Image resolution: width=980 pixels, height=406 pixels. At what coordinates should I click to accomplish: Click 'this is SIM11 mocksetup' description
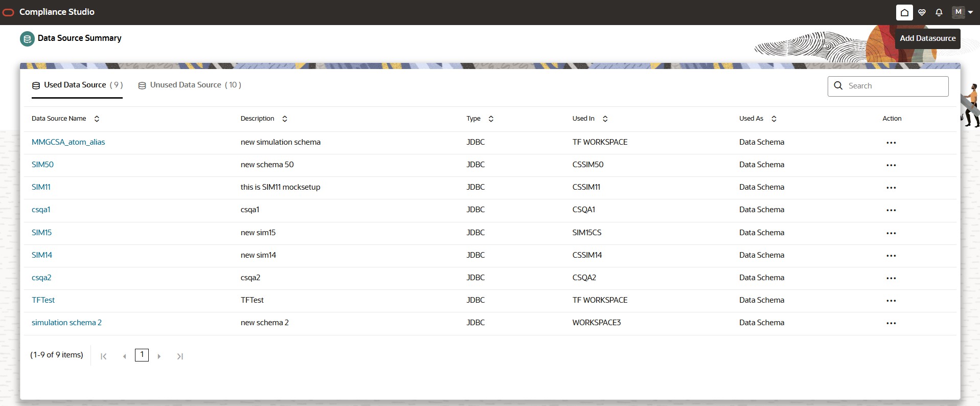[x=280, y=187]
